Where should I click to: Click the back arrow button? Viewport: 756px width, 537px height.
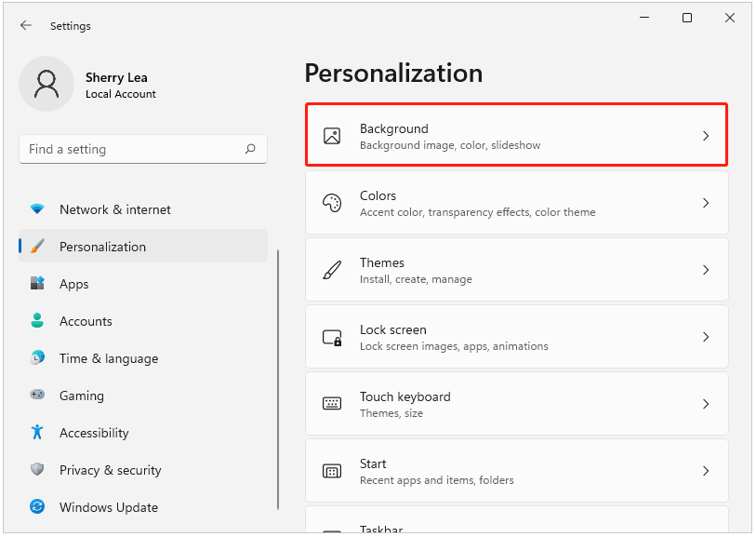pyautogui.click(x=26, y=25)
